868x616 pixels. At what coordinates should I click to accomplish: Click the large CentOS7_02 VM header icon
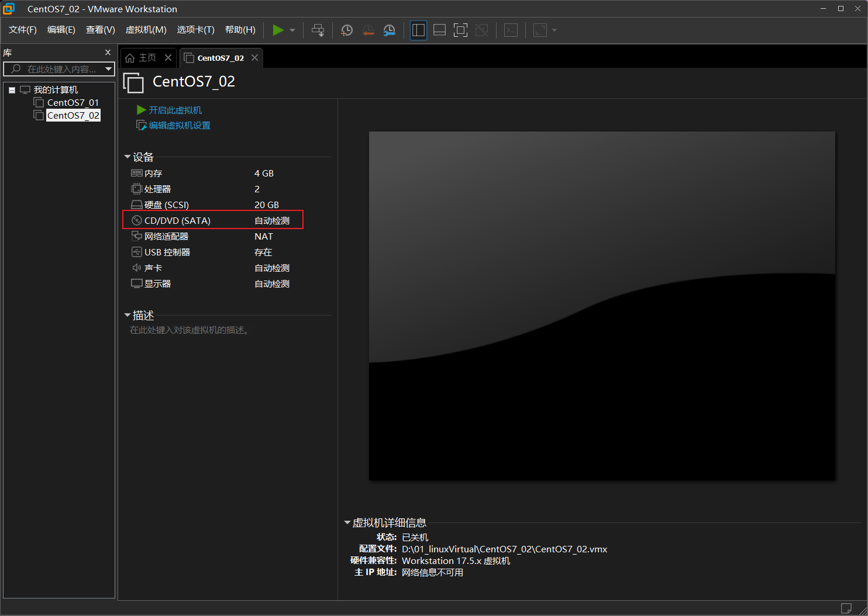pyautogui.click(x=133, y=83)
